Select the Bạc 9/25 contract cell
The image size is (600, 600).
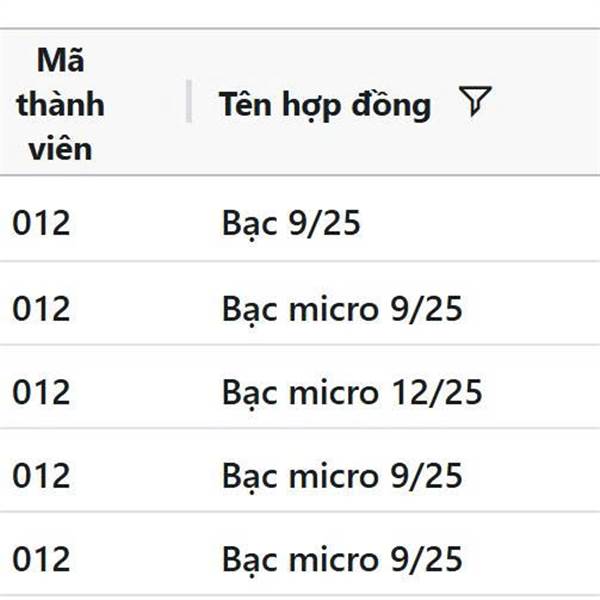(x=291, y=223)
